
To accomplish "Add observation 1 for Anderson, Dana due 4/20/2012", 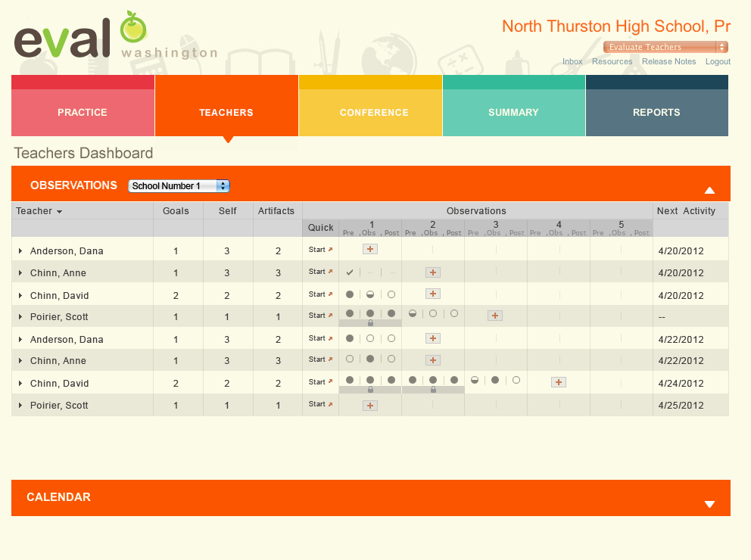I will [369, 249].
